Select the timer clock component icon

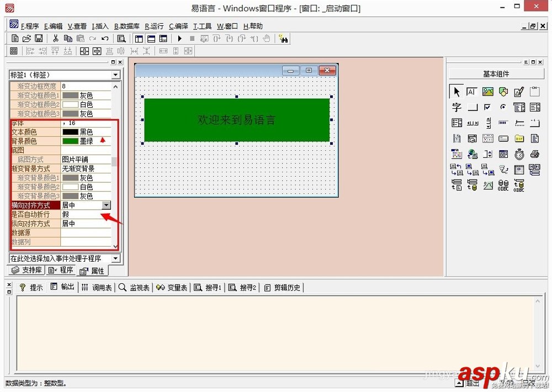tap(519, 154)
